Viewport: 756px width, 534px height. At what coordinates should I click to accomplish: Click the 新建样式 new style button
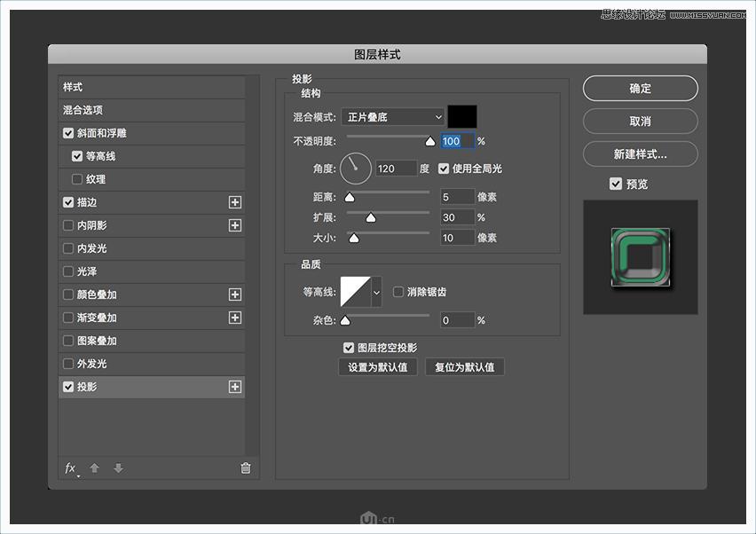(640, 153)
